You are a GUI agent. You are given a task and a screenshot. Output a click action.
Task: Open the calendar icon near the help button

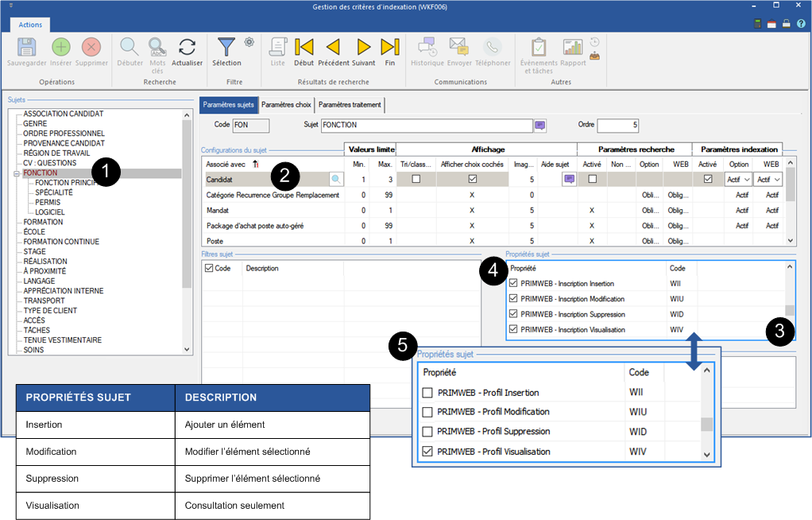tap(771, 24)
